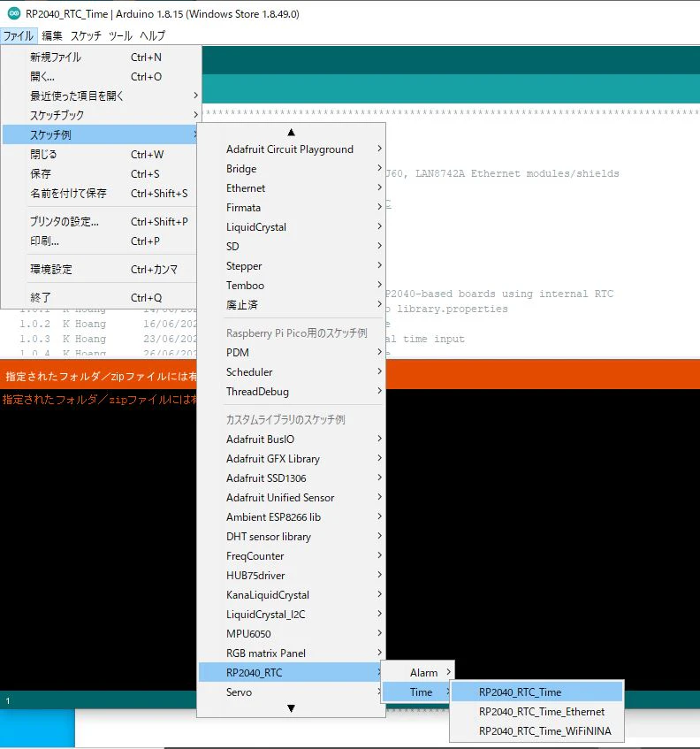Open RGB matrix Panel examples
Image resolution: width=700 pixels, height=749 pixels.
tap(292, 653)
